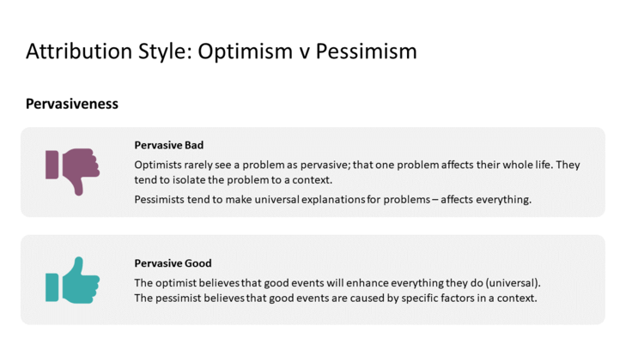Select the gray Pervasive Bad card background
Screen dimensions: 644x362
pos(313,172)
